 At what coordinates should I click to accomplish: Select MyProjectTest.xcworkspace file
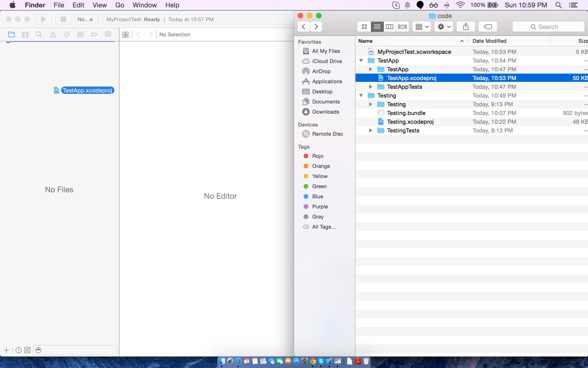point(472,52)
